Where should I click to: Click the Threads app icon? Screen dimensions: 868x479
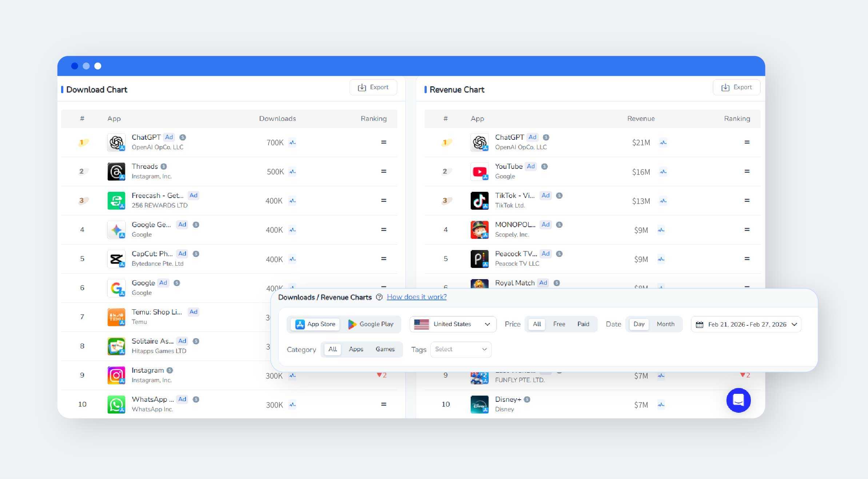pyautogui.click(x=116, y=171)
